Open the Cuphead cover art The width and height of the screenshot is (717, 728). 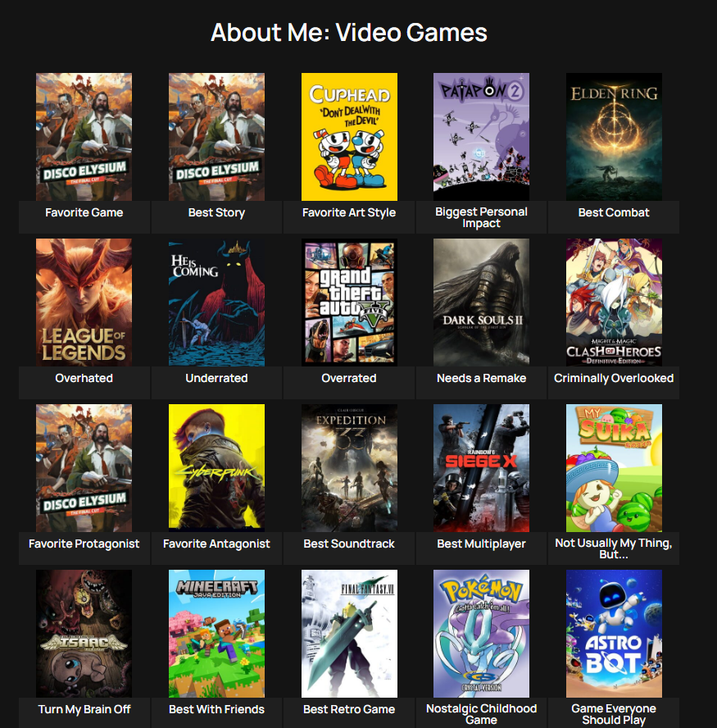[349, 136]
